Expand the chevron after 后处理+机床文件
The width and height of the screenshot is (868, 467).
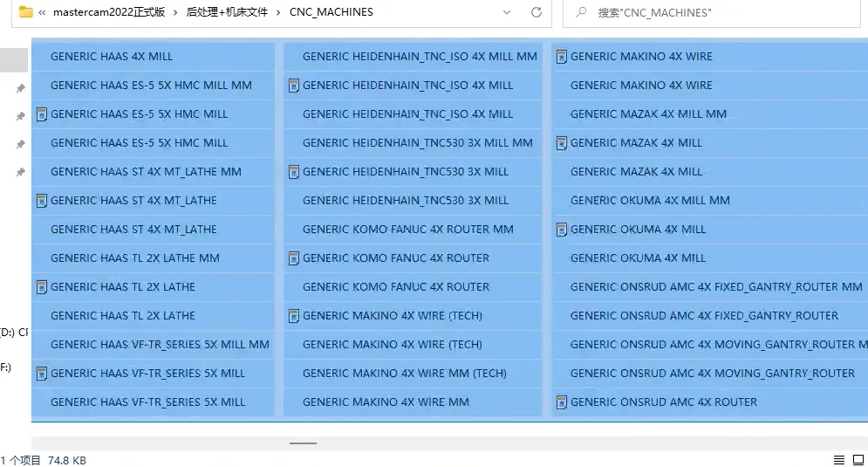pyautogui.click(x=278, y=12)
